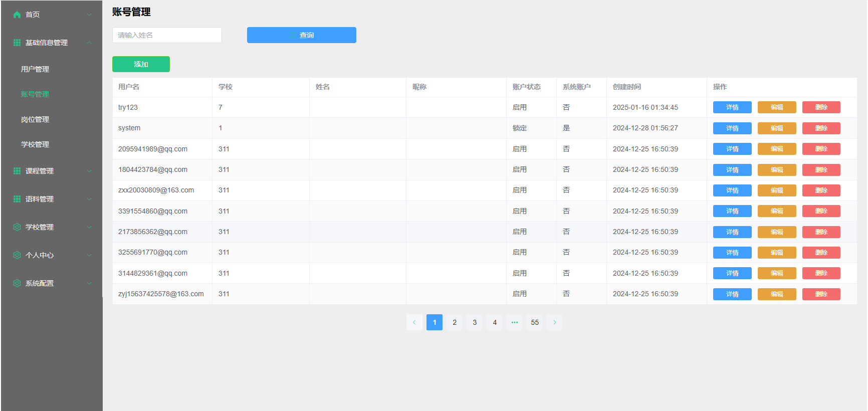Click the grid icon next to 语料管理
Image resolution: width=868 pixels, height=411 pixels.
17,199
